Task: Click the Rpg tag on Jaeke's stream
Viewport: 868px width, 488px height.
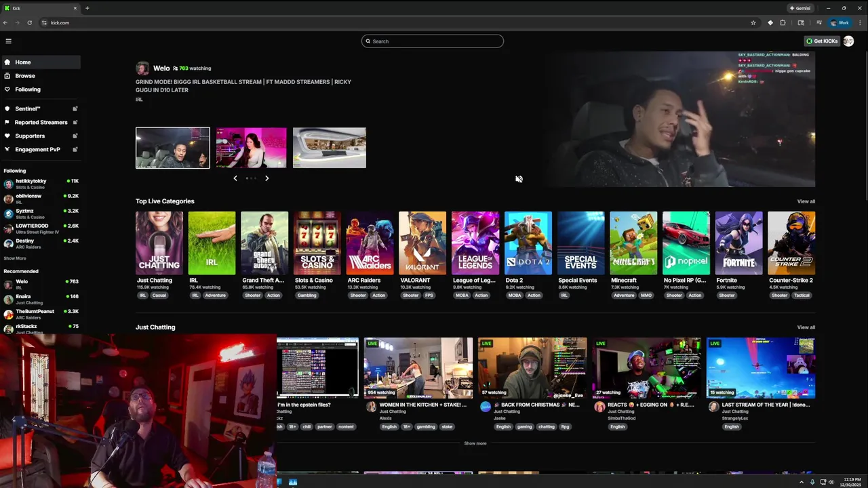Action: pyautogui.click(x=565, y=427)
